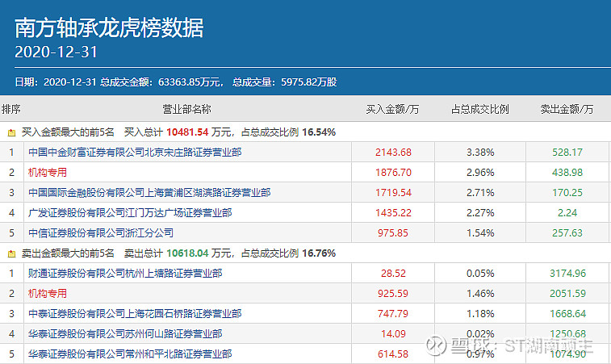Click buy amount 975.85
The image size is (611, 364).
(x=393, y=233)
